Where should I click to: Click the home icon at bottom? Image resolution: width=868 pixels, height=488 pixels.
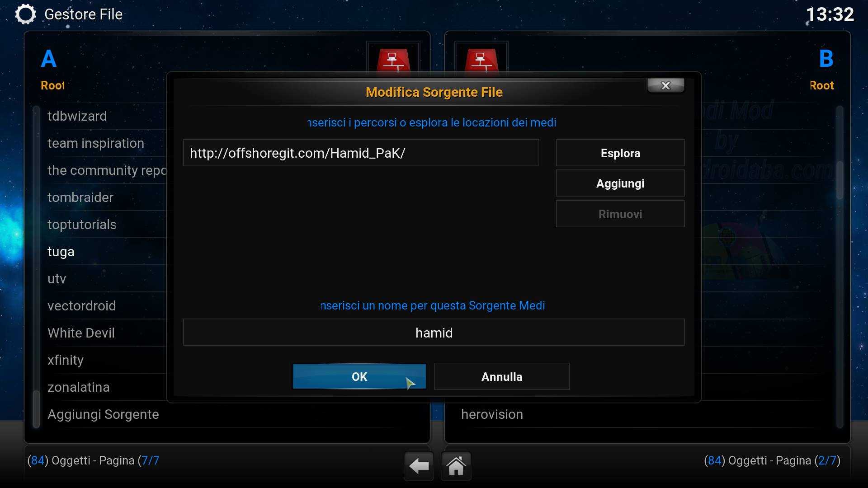(456, 466)
